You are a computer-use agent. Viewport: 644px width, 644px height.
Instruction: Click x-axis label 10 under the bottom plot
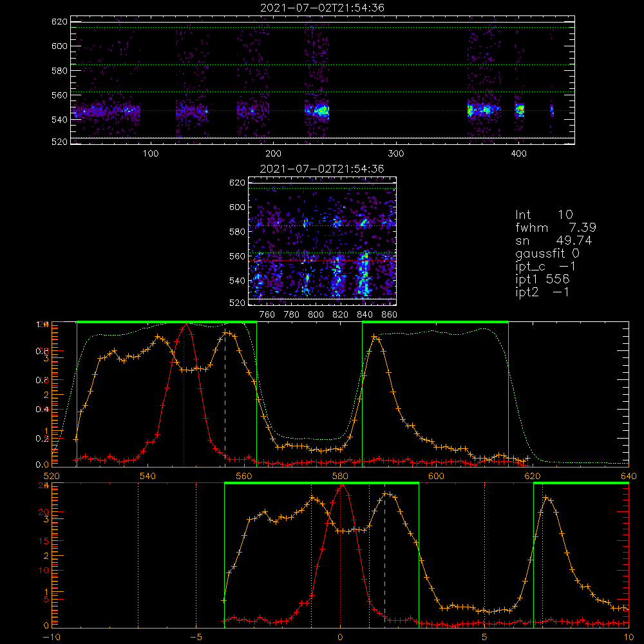click(629, 637)
